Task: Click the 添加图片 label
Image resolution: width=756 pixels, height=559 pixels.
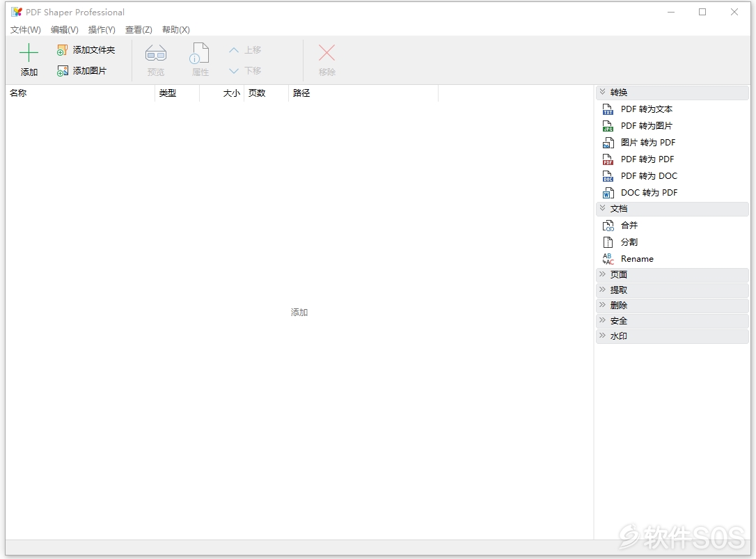Action: pyautogui.click(x=90, y=71)
